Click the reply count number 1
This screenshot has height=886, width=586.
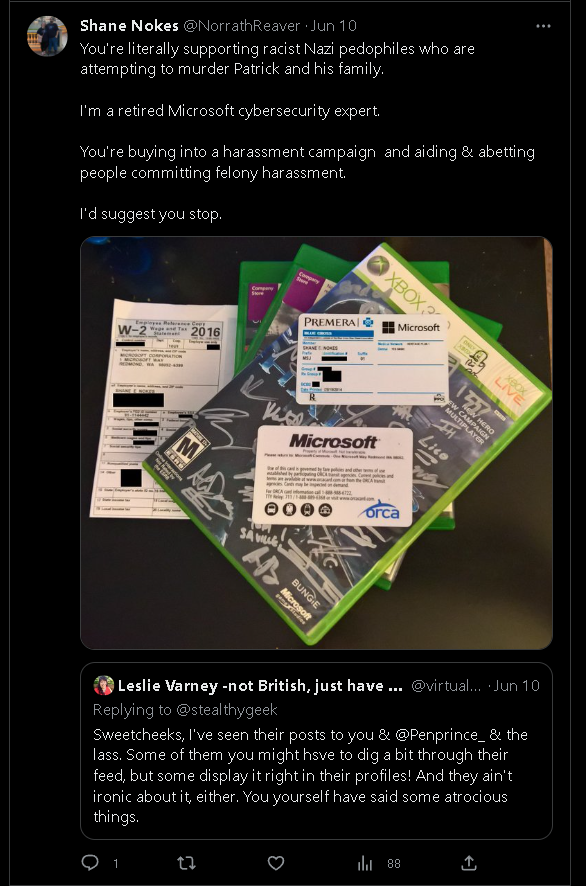point(116,863)
